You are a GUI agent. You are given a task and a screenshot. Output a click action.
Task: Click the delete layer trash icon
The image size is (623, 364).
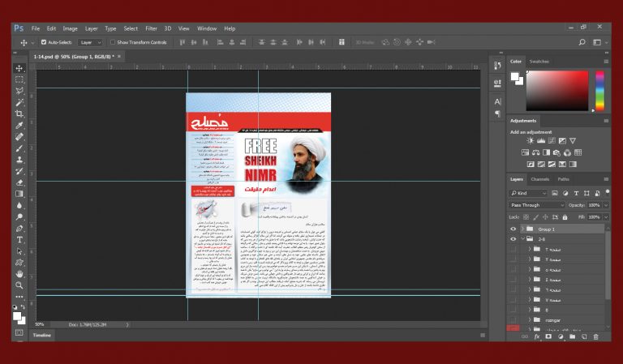pos(596,336)
